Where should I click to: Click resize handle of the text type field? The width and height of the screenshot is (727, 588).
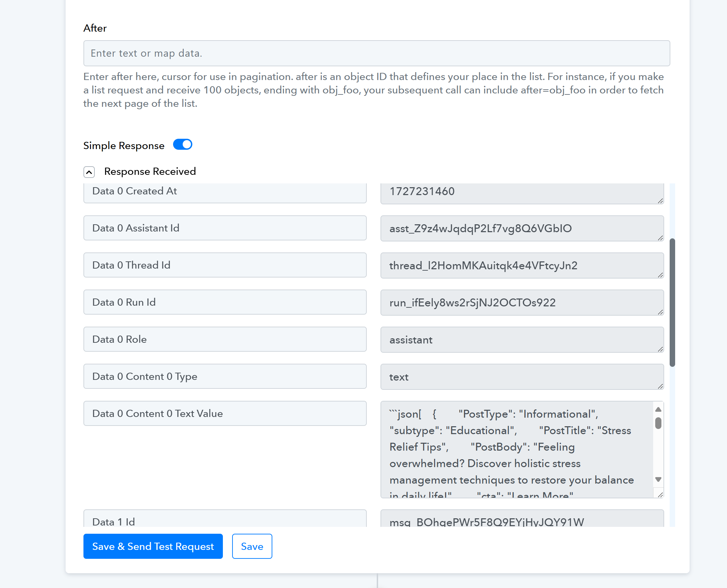click(x=660, y=386)
